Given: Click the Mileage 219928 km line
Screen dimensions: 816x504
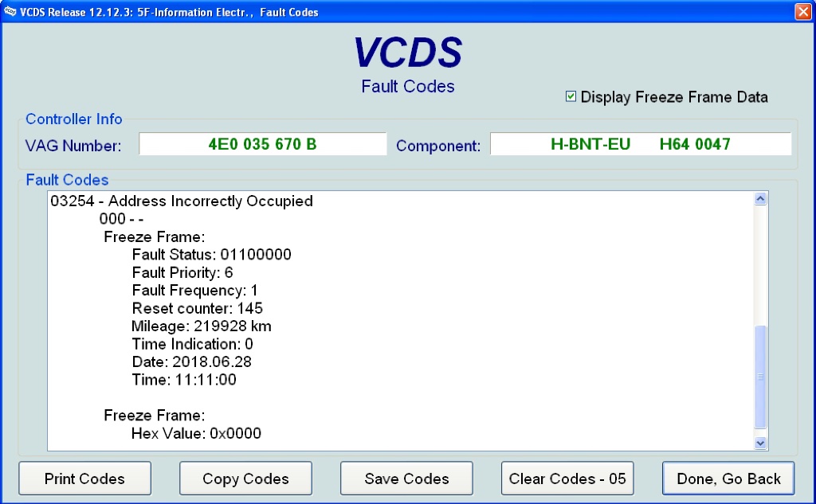Looking at the screenshot, I should click(202, 326).
